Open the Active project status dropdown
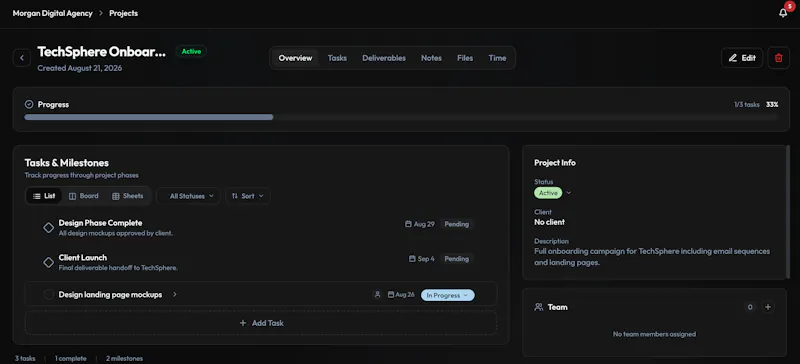 (x=553, y=193)
